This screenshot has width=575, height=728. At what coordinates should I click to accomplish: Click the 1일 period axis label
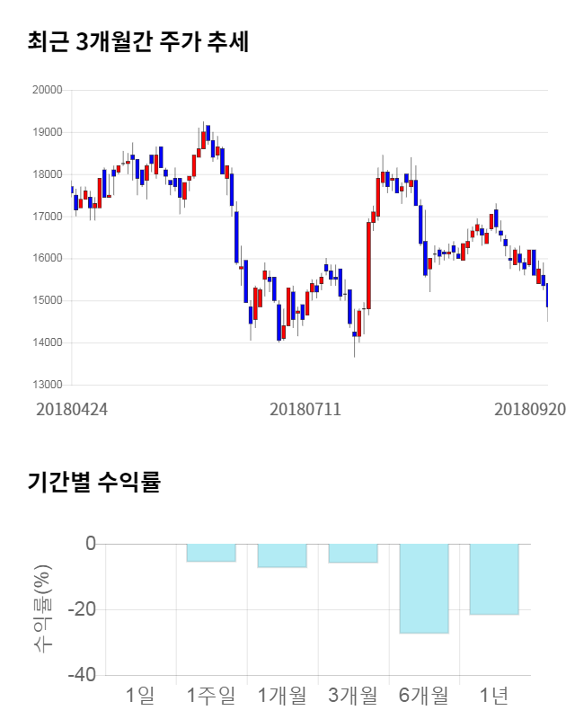[x=140, y=695]
